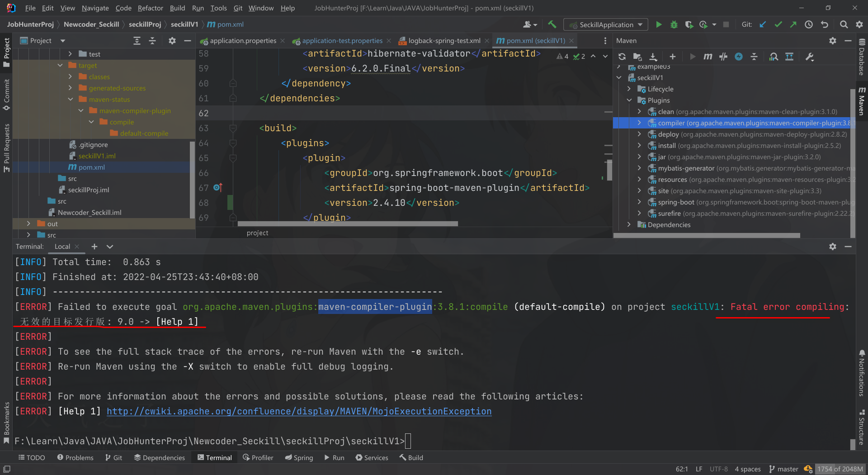The height and width of the screenshot is (475, 868).
Task: Toggle the Notifications tool window
Action: [862, 373]
